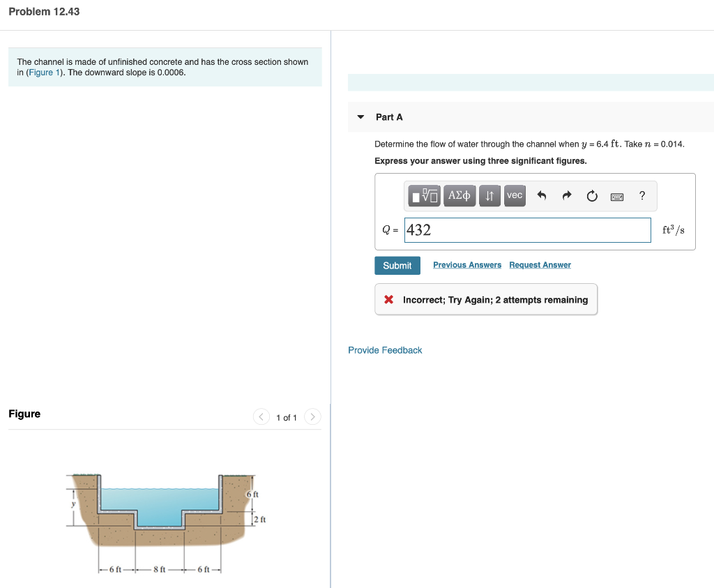Reset the answer field with circular arrow
Image resolution: width=714 pixels, height=588 pixels.
click(x=591, y=196)
